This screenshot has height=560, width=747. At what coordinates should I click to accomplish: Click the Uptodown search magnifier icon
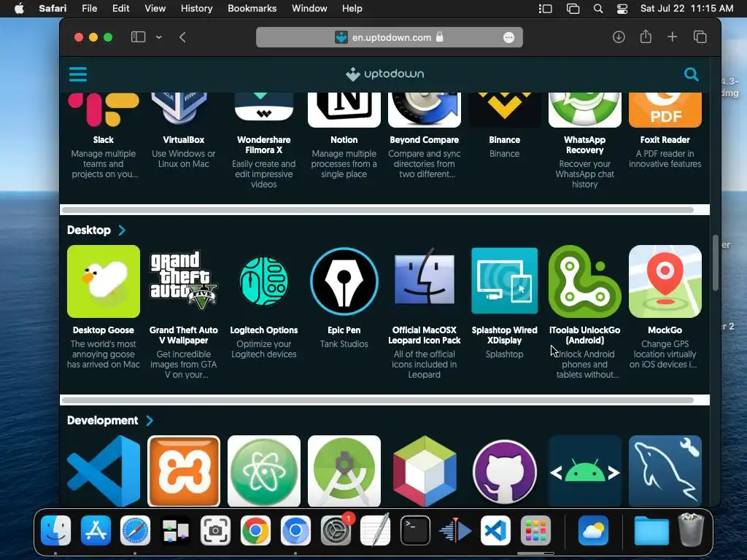click(x=692, y=74)
